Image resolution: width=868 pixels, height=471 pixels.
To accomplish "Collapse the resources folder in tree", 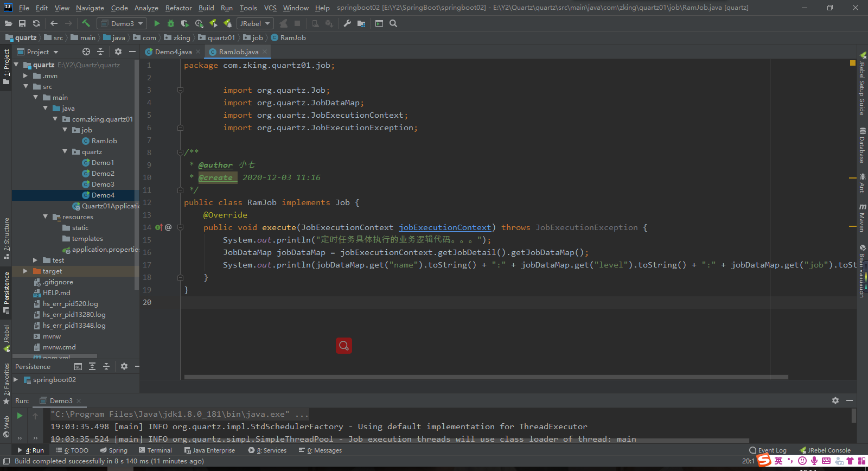I will tap(46, 217).
